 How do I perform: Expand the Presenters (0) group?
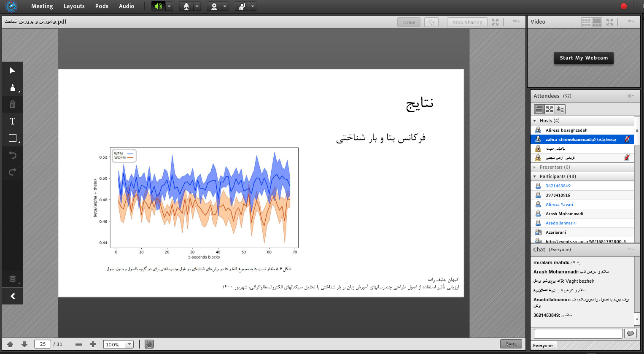(x=535, y=167)
